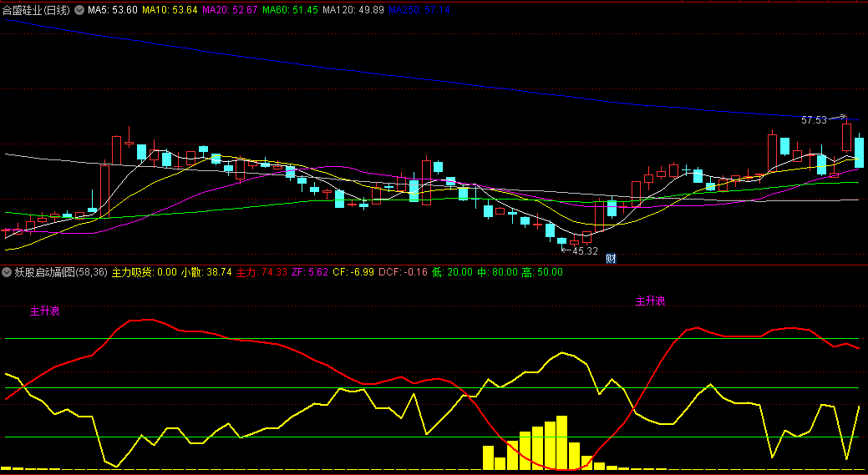This screenshot has width=868, height=475.
Task: Expand the dropdown arrow beside 合盛硅业(日线)
Action: [x=79, y=10]
